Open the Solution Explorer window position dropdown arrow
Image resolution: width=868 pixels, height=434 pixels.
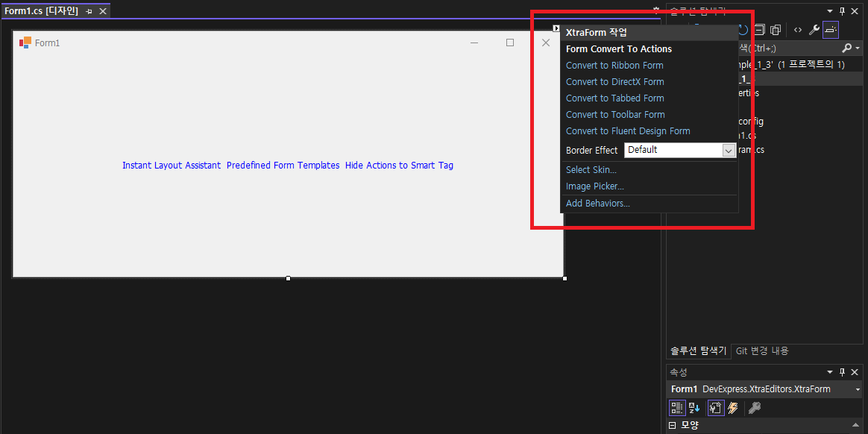pyautogui.click(x=830, y=10)
